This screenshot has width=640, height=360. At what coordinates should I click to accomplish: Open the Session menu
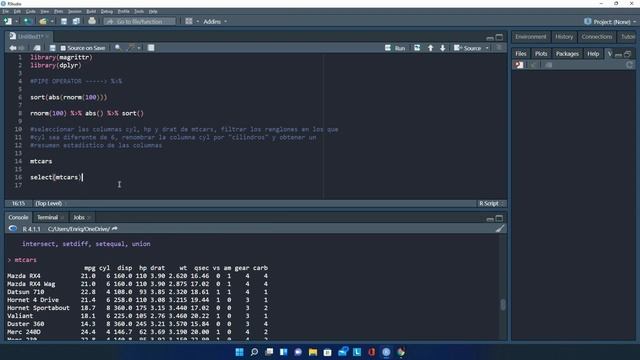[x=74, y=11]
